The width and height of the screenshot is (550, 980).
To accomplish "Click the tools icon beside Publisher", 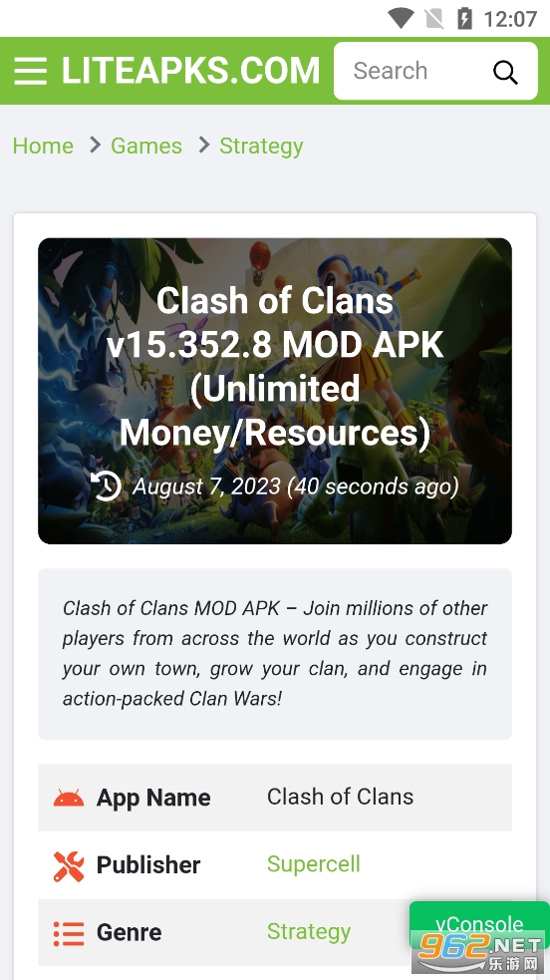I will click(x=69, y=866).
